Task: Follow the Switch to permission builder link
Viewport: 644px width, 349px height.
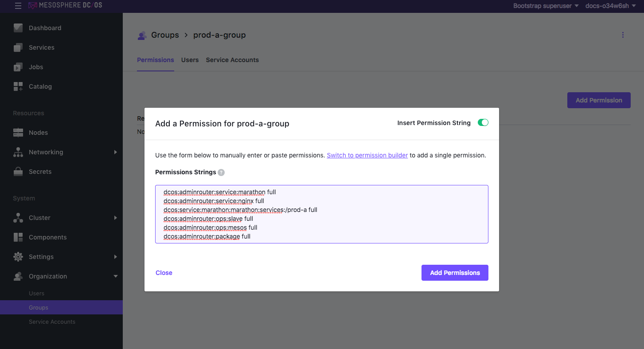Action: (367, 155)
